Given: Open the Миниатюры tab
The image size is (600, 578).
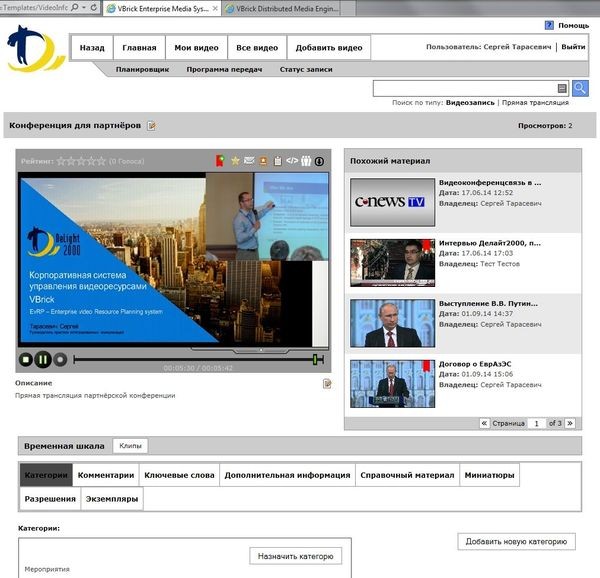Looking at the screenshot, I should [x=489, y=475].
